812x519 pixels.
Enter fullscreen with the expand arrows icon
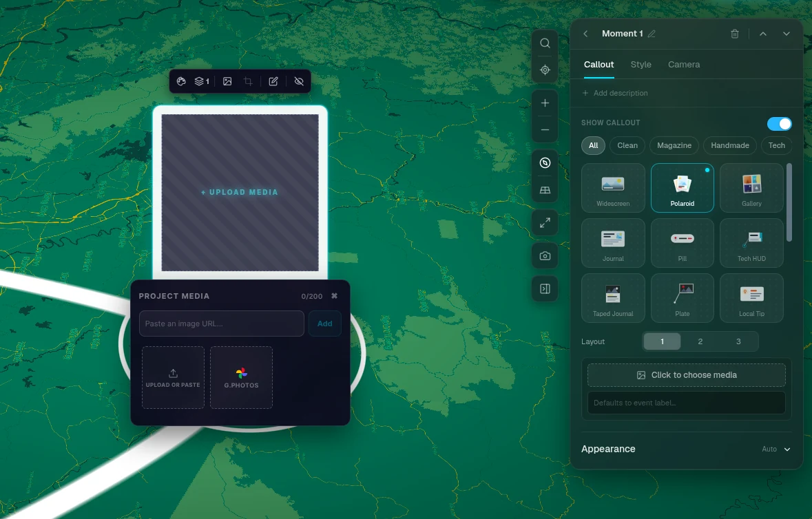pos(545,223)
